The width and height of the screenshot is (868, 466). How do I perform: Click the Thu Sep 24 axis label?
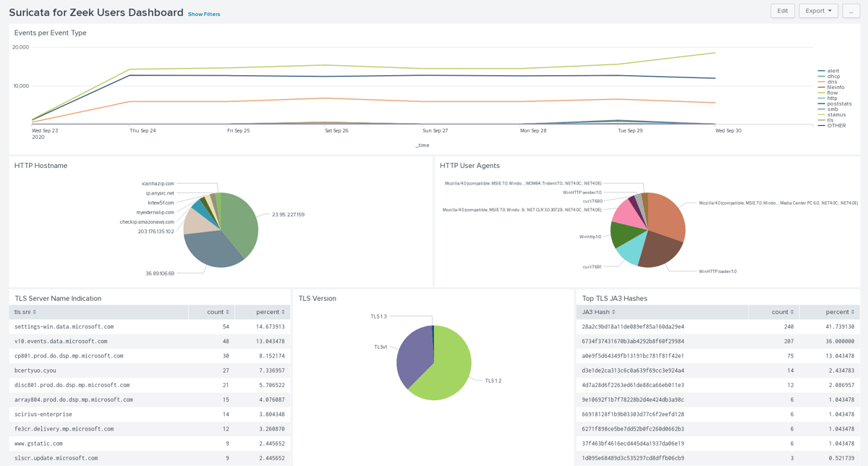point(142,131)
